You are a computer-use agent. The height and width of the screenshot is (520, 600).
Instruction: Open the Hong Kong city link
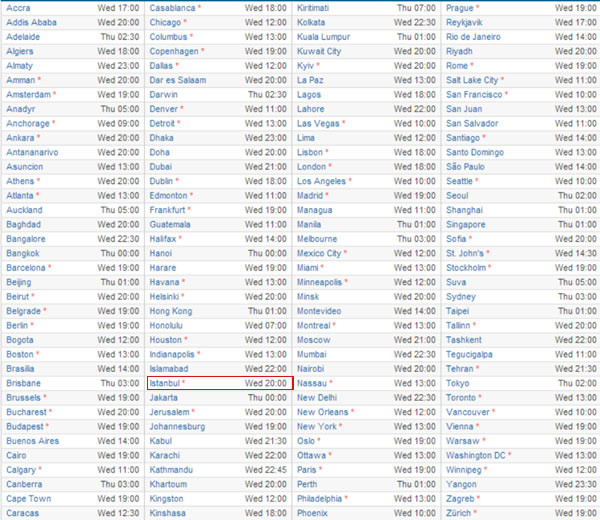pyautogui.click(x=171, y=311)
